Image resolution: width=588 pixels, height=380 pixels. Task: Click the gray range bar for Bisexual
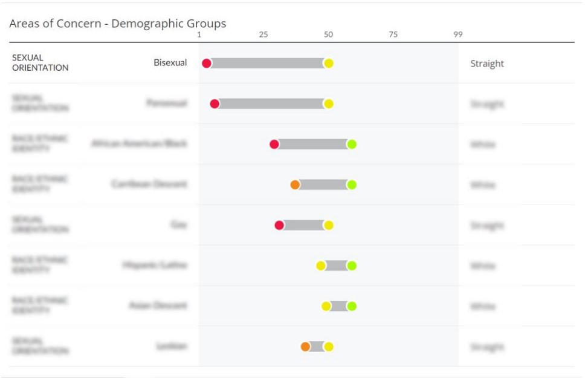[267, 63]
